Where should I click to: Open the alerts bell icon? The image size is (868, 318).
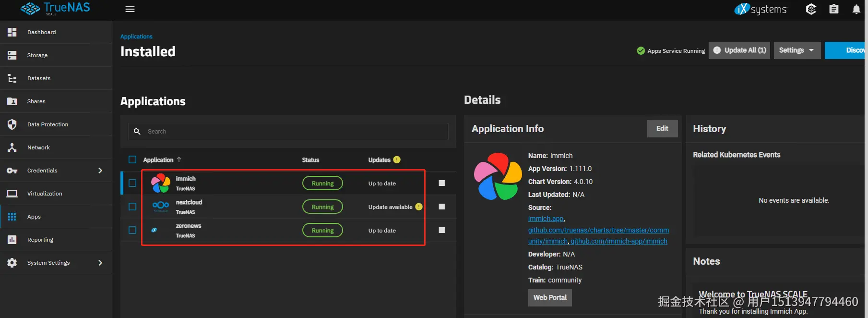856,9
